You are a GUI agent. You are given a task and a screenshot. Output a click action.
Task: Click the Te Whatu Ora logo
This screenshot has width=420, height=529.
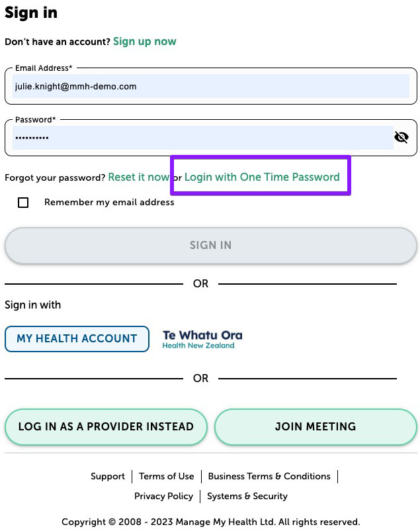202,339
